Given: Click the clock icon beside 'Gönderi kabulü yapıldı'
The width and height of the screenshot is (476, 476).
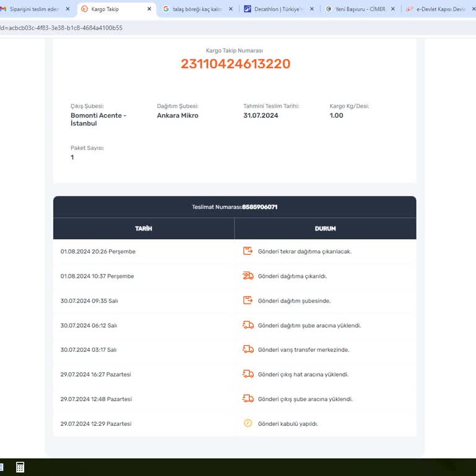Looking at the screenshot, I should coord(248,423).
